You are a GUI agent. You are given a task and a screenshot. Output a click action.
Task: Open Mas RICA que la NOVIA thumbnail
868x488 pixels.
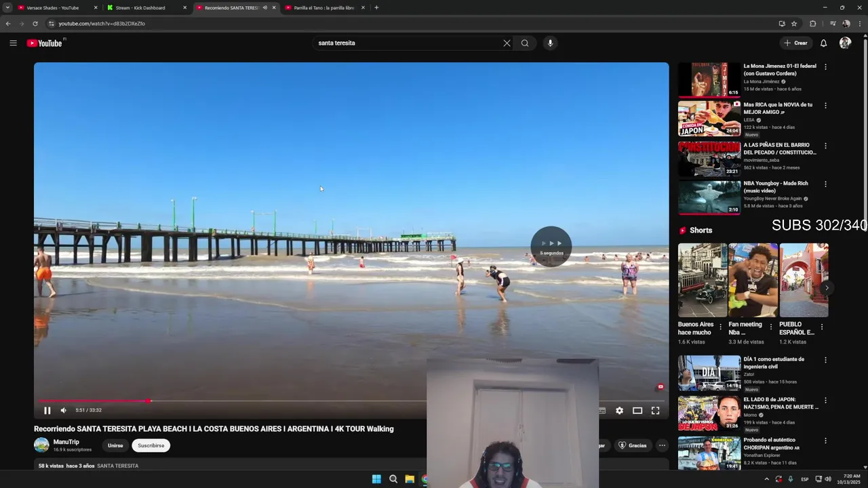tap(709, 119)
